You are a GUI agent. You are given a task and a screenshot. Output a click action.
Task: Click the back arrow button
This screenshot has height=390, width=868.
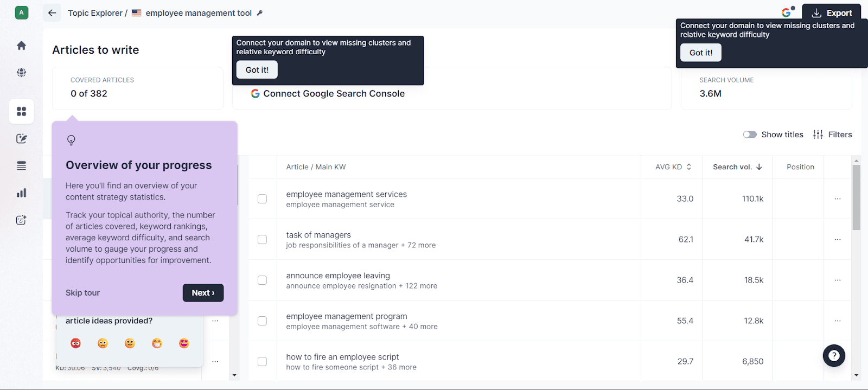click(52, 13)
